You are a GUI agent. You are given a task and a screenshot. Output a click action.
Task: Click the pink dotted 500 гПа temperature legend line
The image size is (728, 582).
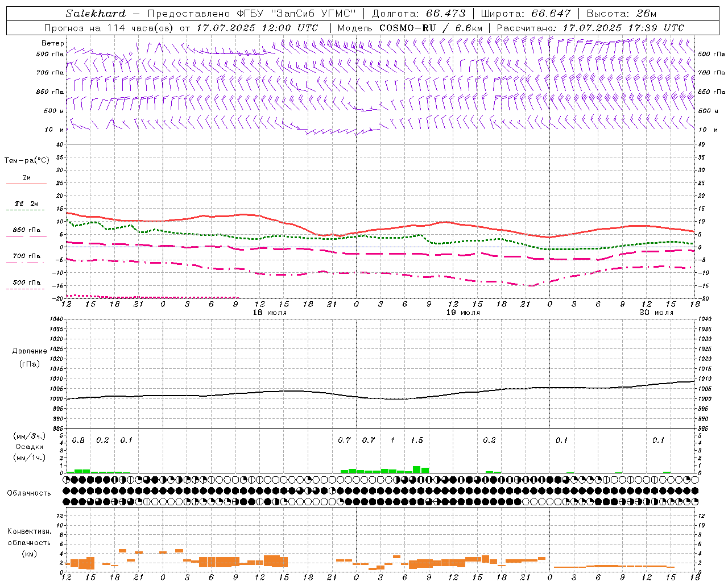point(25,289)
